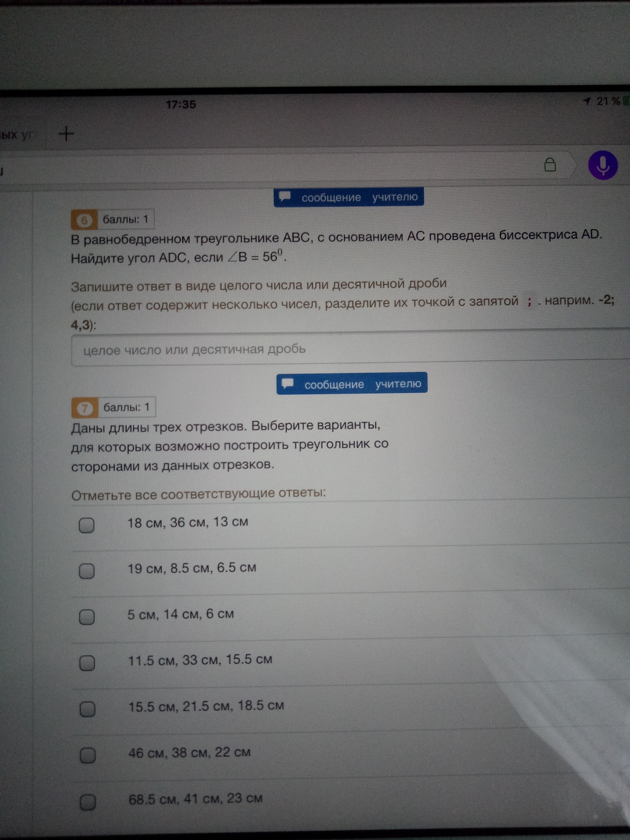
Task: Open a new browser tab with the plus icon
Action: [66, 134]
